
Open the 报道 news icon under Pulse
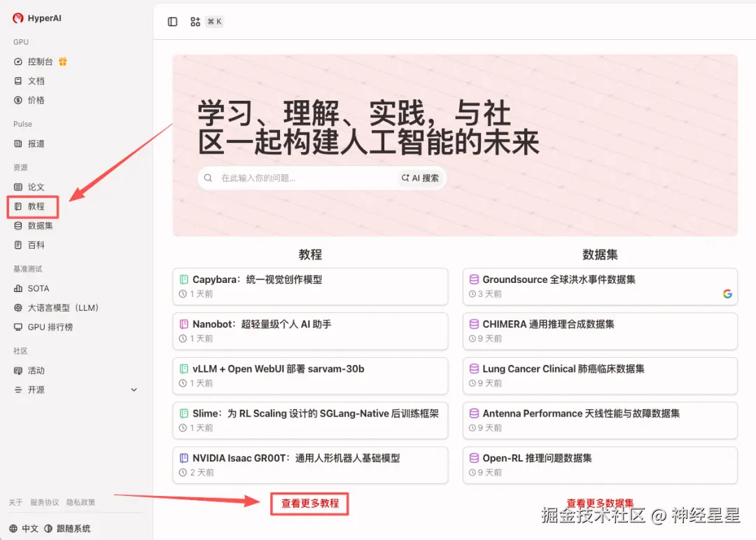pos(19,144)
